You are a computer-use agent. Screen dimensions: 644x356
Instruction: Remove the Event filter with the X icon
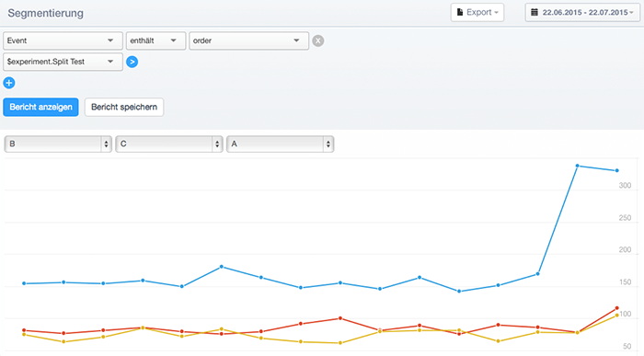tap(318, 40)
